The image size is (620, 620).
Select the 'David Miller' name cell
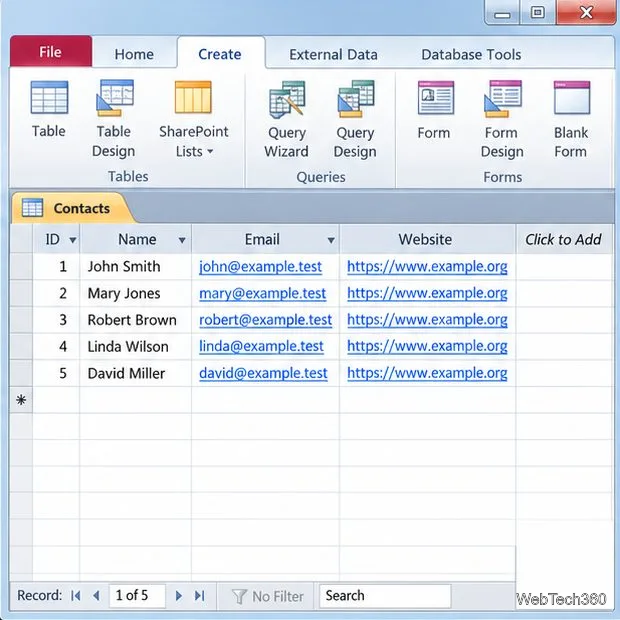[x=136, y=373]
